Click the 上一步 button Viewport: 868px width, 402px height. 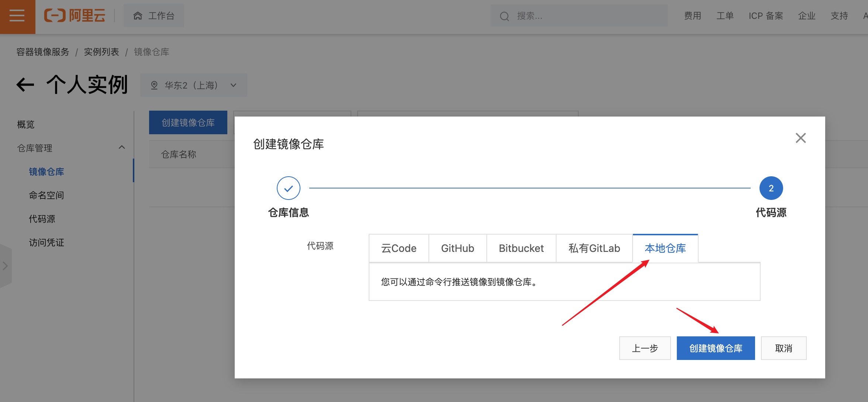pyautogui.click(x=644, y=348)
